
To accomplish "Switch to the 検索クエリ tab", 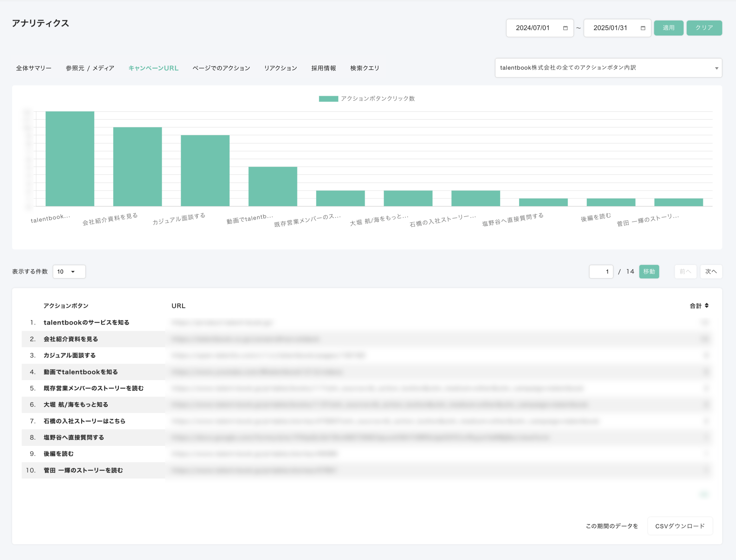I will pyautogui.click(x=365, y=68).
